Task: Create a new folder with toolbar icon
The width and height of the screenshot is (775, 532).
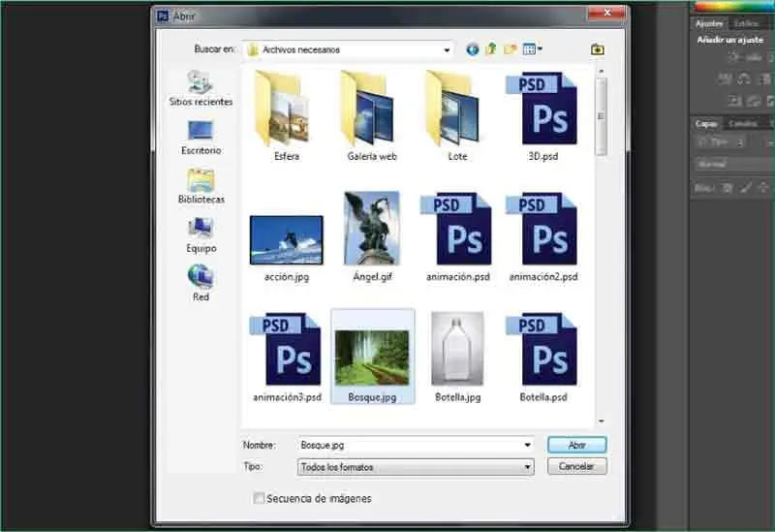Action: point(511,48)
